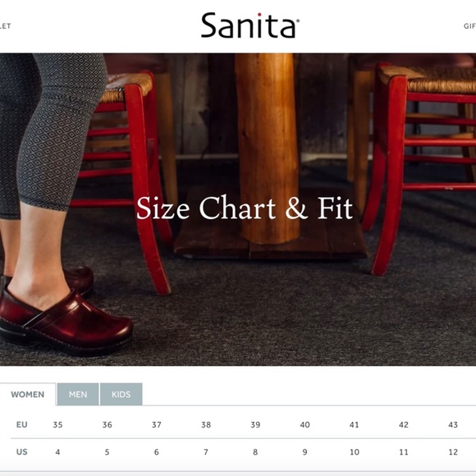Click US size 10 value

point(355,452)
